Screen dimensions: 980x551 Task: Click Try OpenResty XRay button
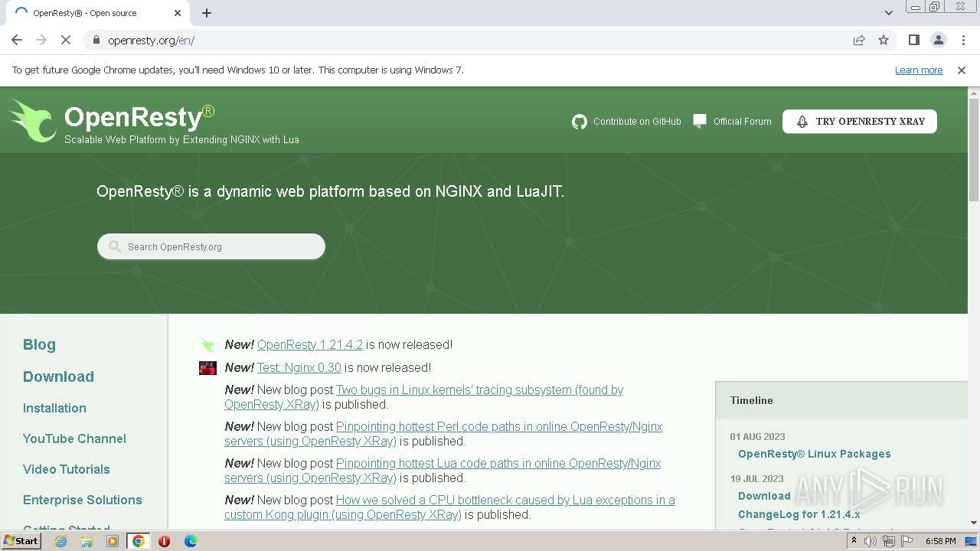(x=860, y=122)
